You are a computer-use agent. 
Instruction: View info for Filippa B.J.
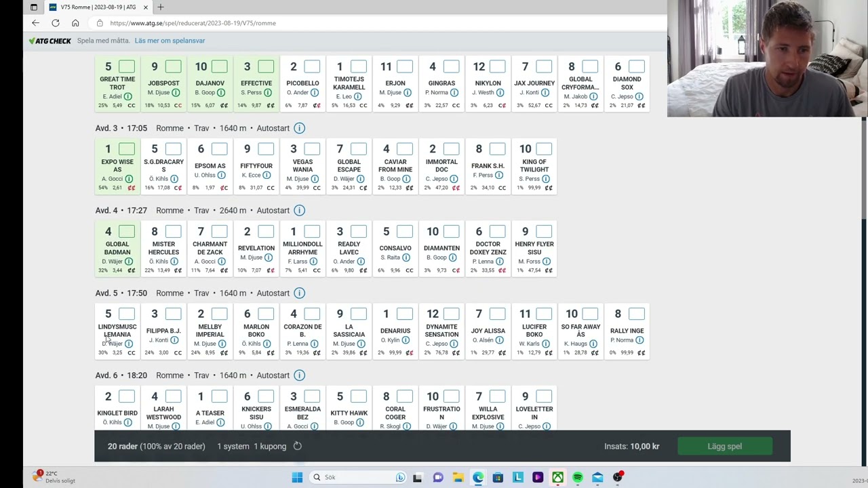tap(174, 340)
